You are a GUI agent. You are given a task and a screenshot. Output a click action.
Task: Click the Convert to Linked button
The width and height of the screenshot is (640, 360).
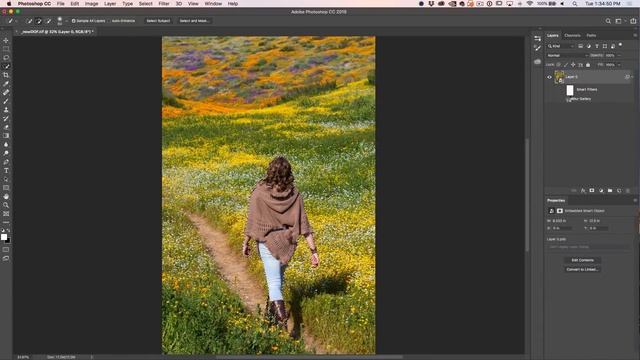pyautogui.click(x=582, y=269)
